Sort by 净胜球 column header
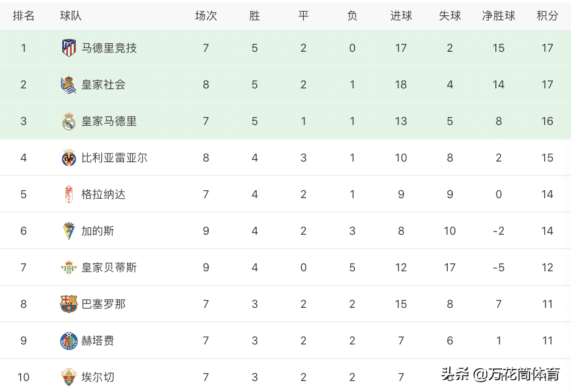The width and height of the screenshot is (571, 392). 498,16
